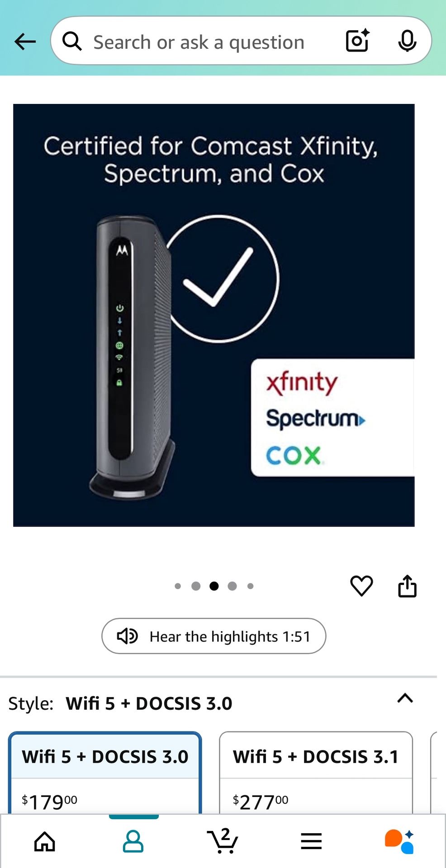Tap the search magnifier icon

click(72, 42)
